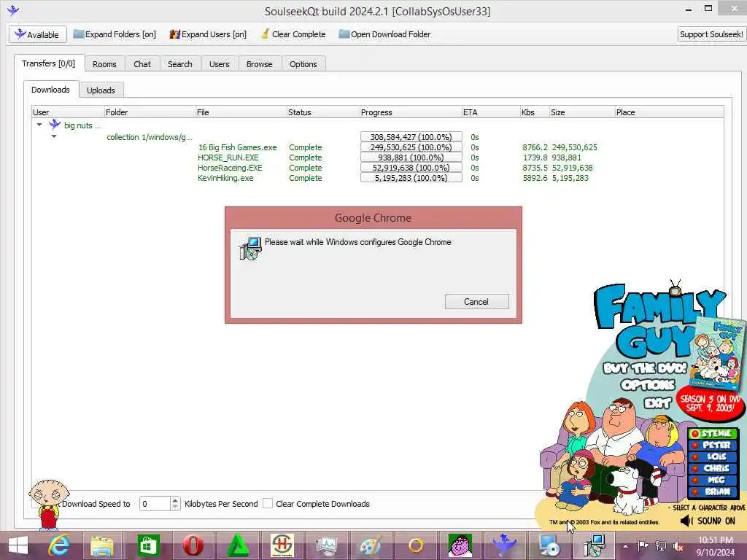Click the download speed limit input field
The width and height of the screenshot is (747, 560).
point(155,504)
